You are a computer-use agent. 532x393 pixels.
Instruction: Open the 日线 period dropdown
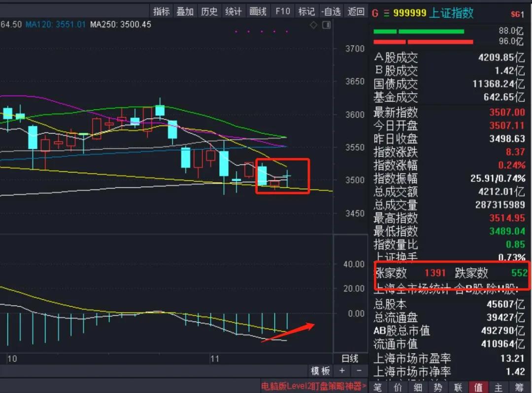coord(350,359)
